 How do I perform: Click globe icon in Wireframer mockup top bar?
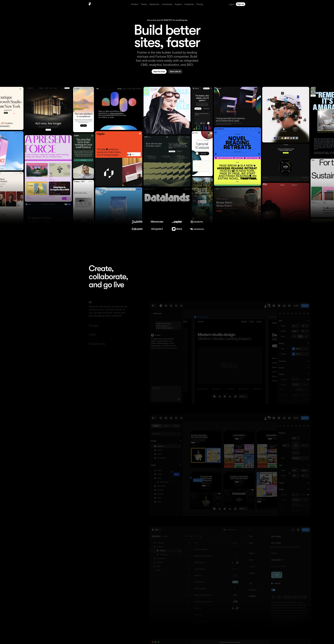(x=274, y=306)
